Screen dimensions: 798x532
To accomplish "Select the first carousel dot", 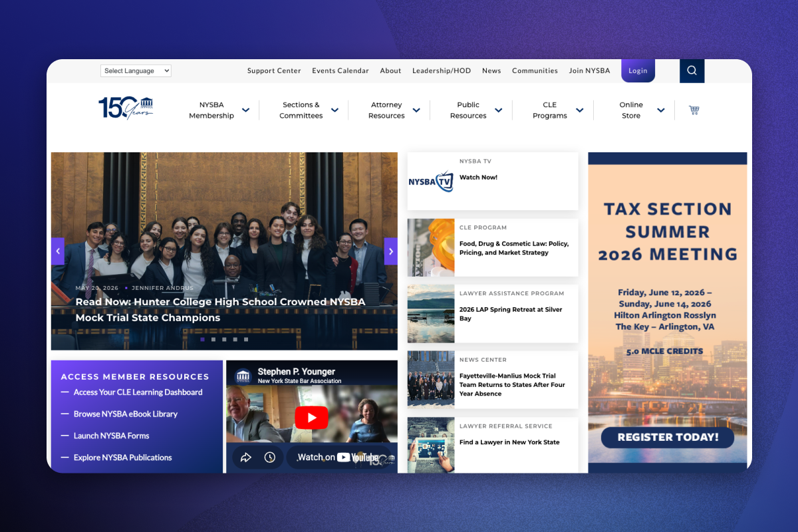I will (x=202, y=339).
